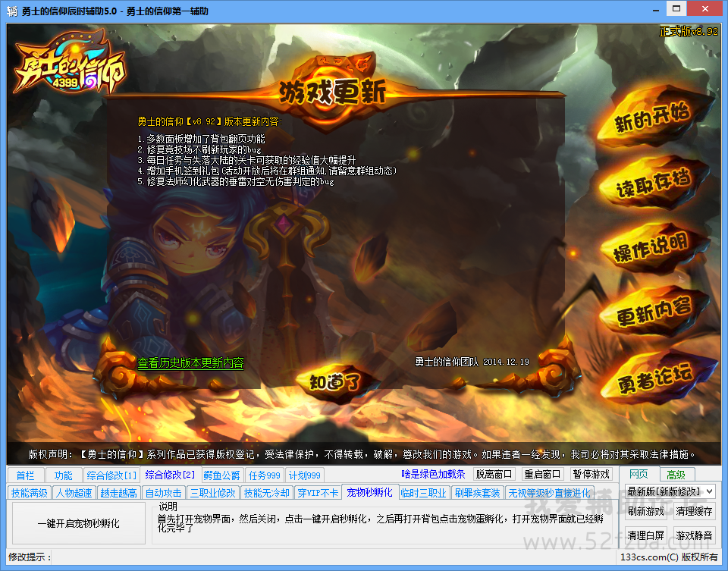
Task: Select the 人物超速 sub-tab
Action: coord(74,493)
